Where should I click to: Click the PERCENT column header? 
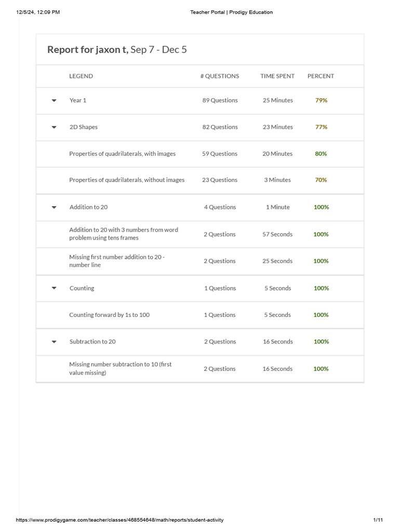point(321,76)
